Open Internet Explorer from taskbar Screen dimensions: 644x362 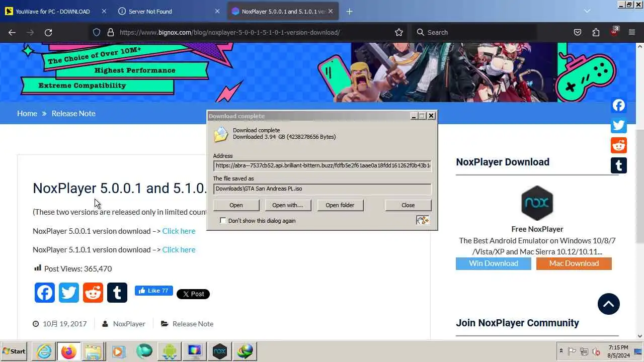44,351
